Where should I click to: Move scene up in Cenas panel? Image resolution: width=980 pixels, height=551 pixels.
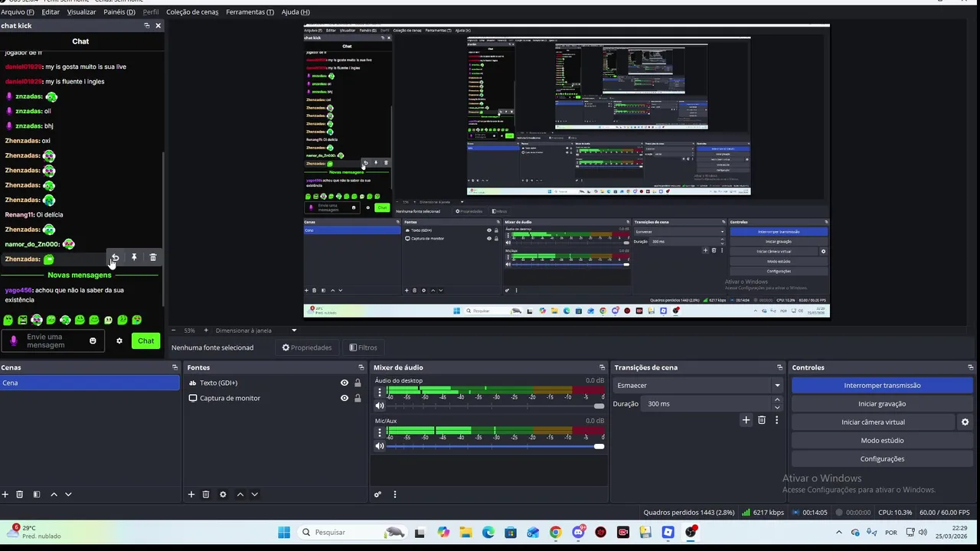tap(54, 494)
